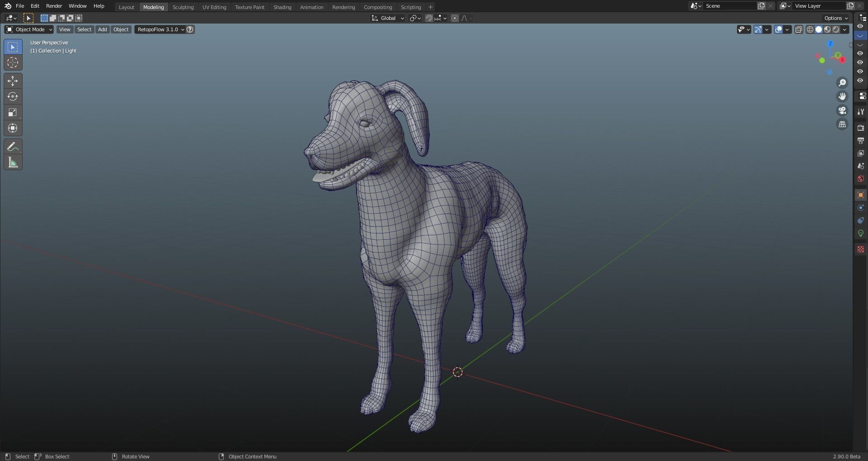Click the RetopoFlow help question mark
This screenshot has width=868, height=461.
(190, 29)
